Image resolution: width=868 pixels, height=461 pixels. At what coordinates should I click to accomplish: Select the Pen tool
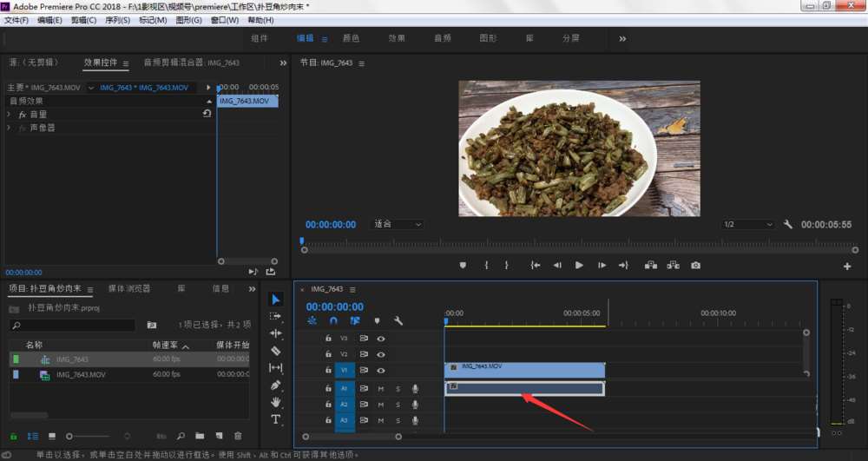[276, 385]
